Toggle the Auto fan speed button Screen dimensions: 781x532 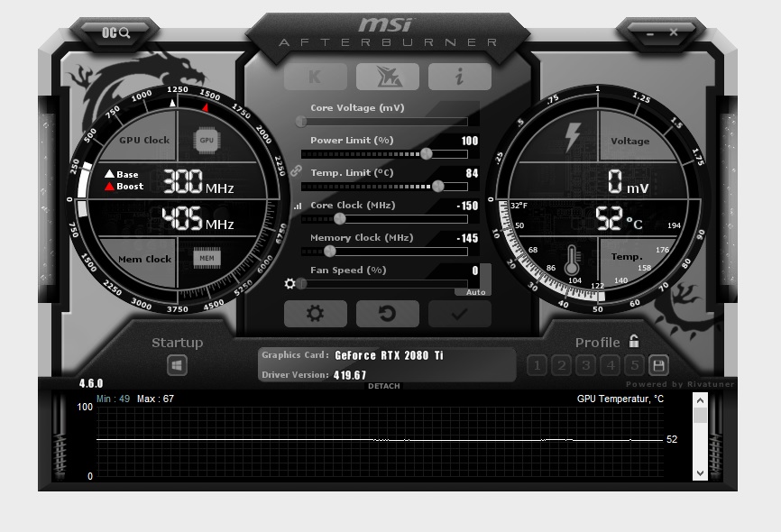(475, 292)
